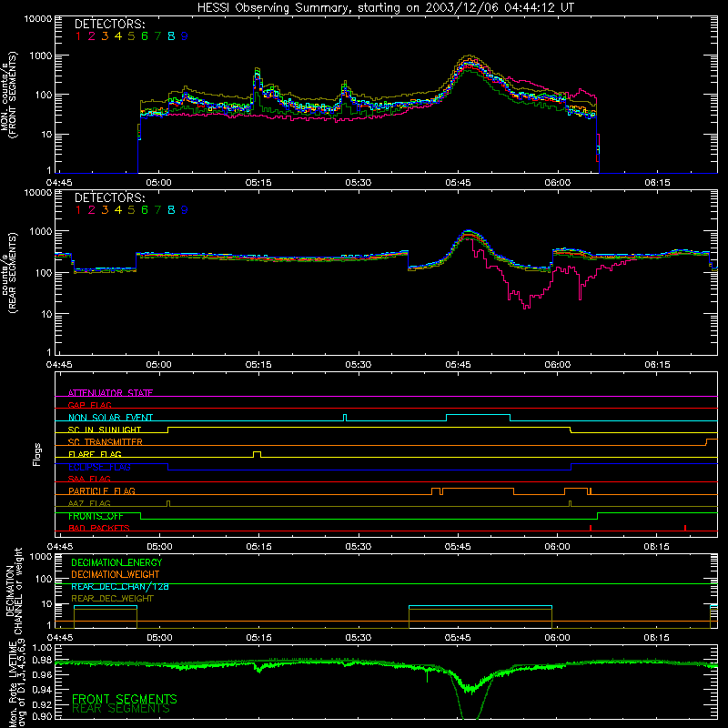728x728 pixels.
Task: Click the 'PARTICLE_FLAG' label
Action: 102,490
